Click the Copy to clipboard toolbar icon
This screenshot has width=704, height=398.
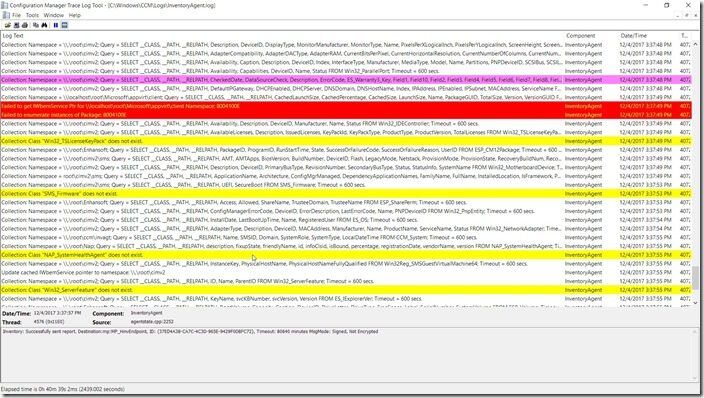coord(36,25)
